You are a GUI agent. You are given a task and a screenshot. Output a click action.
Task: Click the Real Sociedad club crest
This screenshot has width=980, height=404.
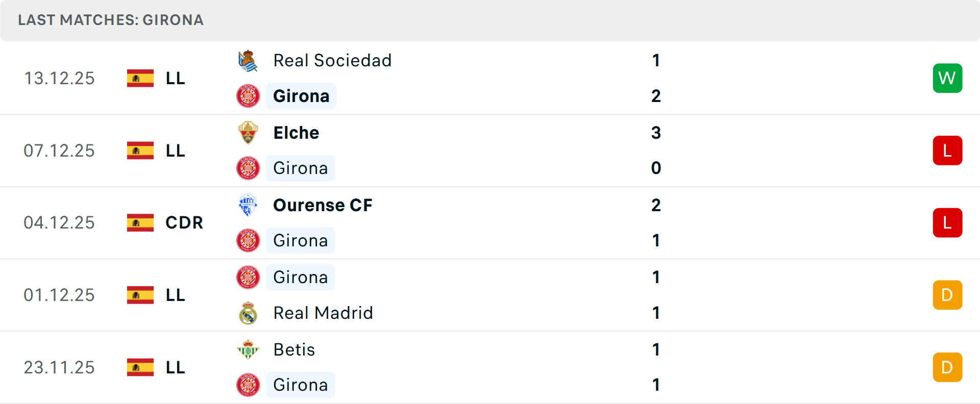[x=248, y=61]
